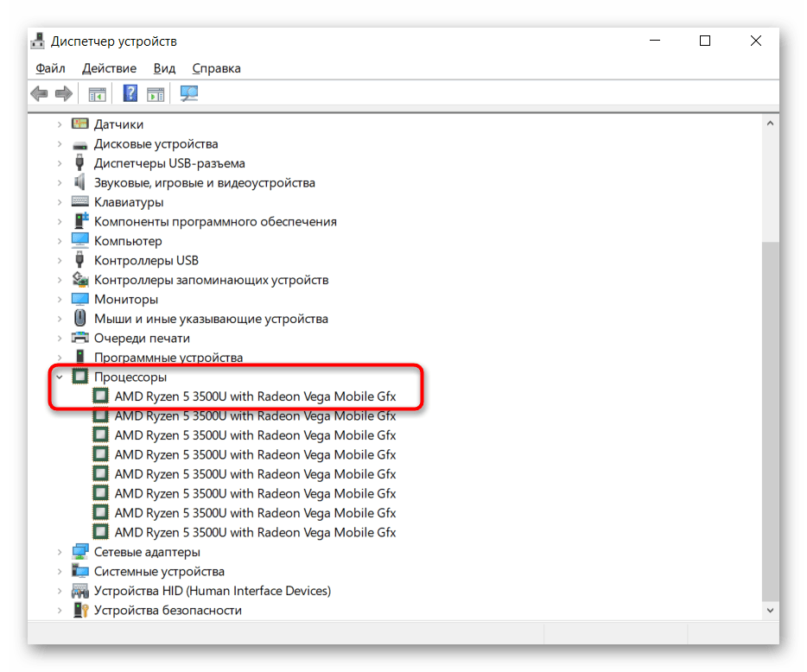Screen dimensions: 807x672
Task: Open the Файл menu
Action: point(51,68)
